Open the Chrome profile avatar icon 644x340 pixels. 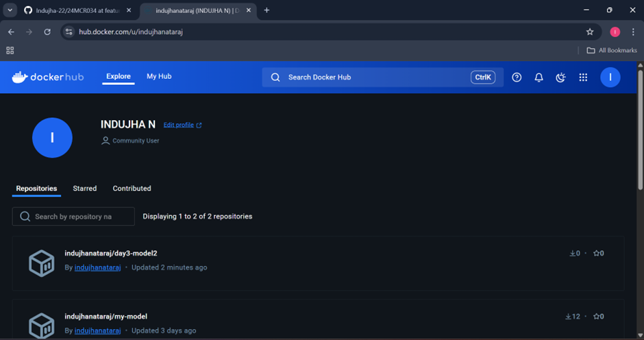pyautogui.click(x=615, y=32)
